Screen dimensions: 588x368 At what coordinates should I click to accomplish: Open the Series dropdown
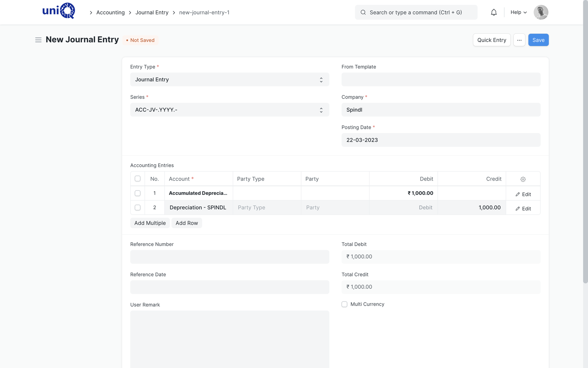point(230,110)
